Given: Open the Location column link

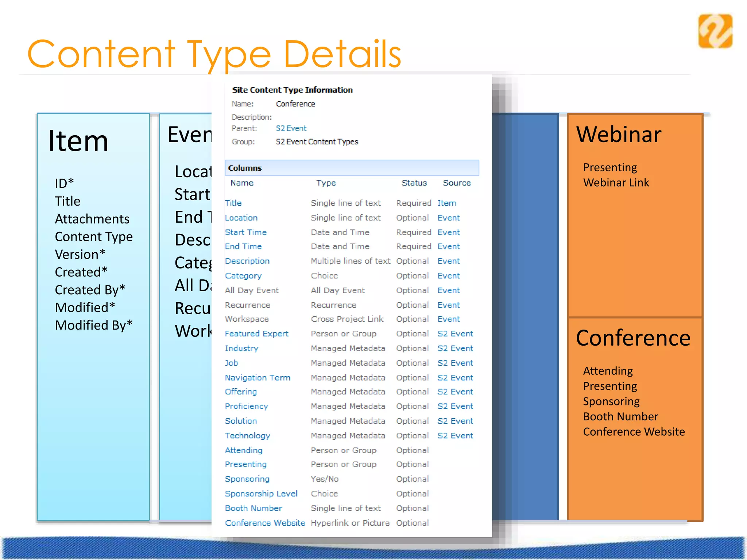Looking at the screenshot, I should (x=241, y=218).
